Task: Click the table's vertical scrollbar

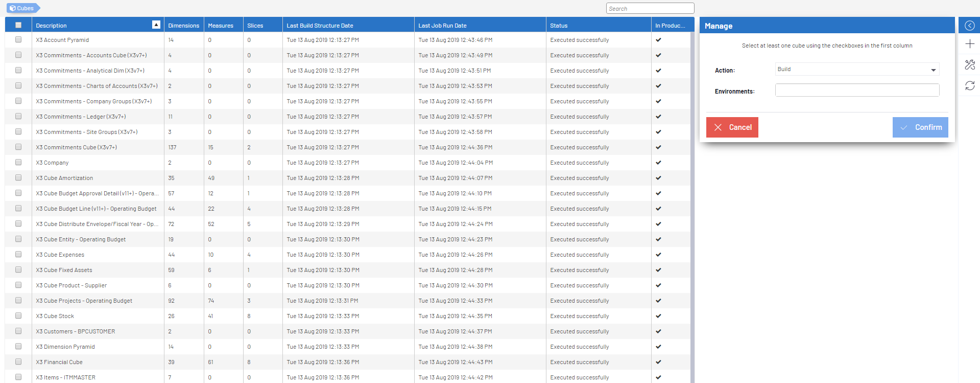Action: (x=692, y=205)
